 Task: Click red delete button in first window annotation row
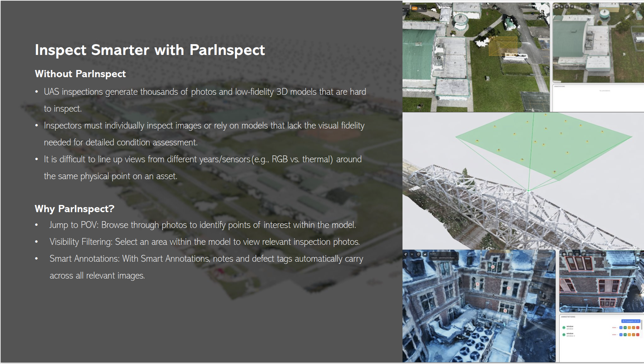[638, 328]
